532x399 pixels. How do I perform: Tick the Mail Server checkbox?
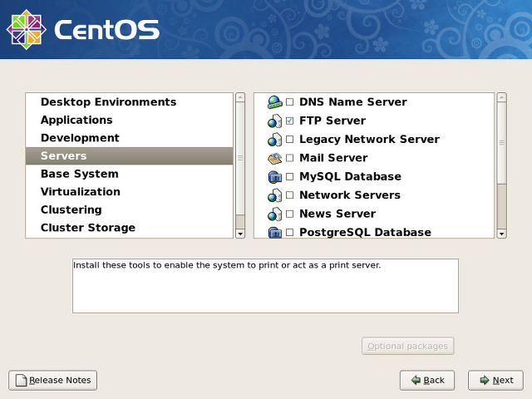[x=290, y=158]
